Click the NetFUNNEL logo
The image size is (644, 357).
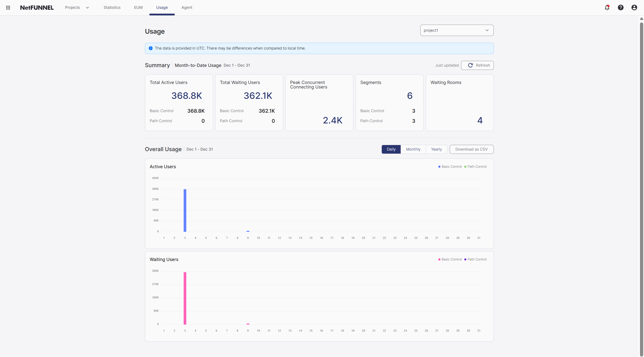(x=37, y=8)
